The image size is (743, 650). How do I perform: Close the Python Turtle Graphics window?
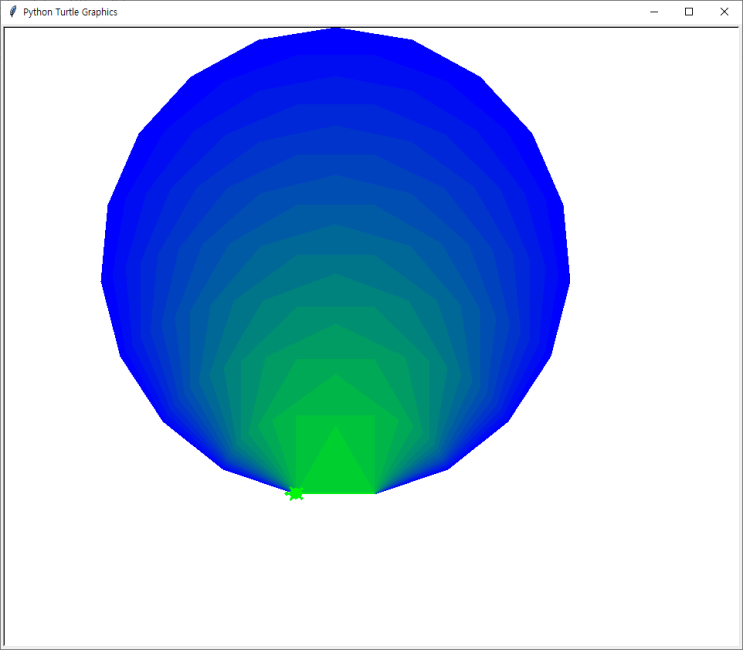pyautogui.click(x=724, y=12)
